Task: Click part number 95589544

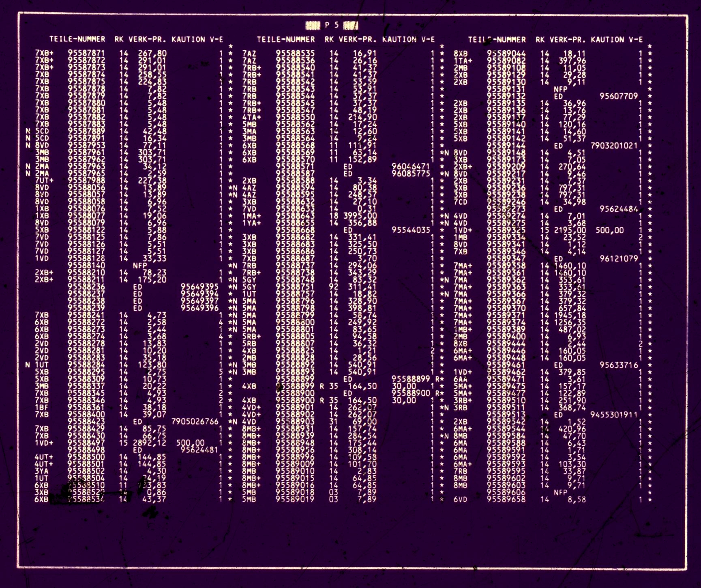Action: point(506,429)
